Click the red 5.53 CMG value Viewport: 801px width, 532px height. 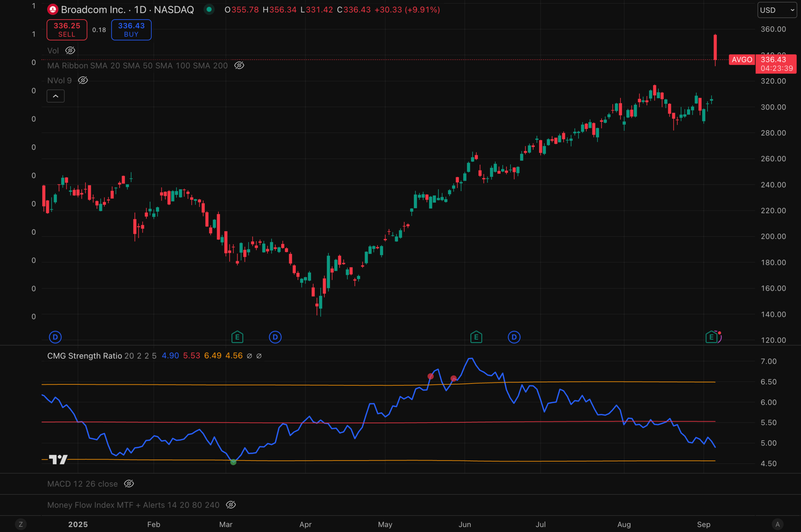pyautogui.click(x=191, y=356)
